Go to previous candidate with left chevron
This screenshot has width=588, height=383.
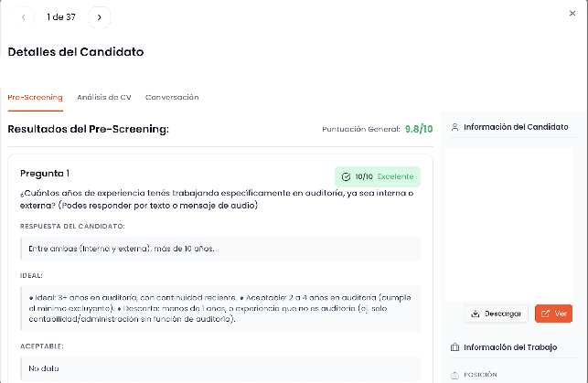pyautogui.click(x=23, y=17)
